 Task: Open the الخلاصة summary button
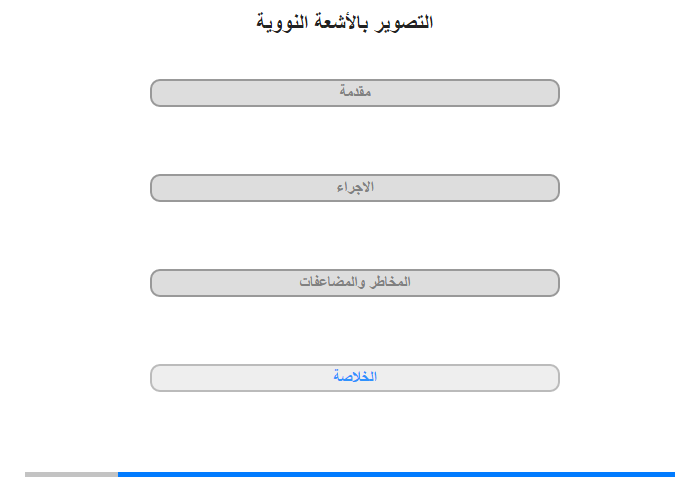(x=355, y=378)
